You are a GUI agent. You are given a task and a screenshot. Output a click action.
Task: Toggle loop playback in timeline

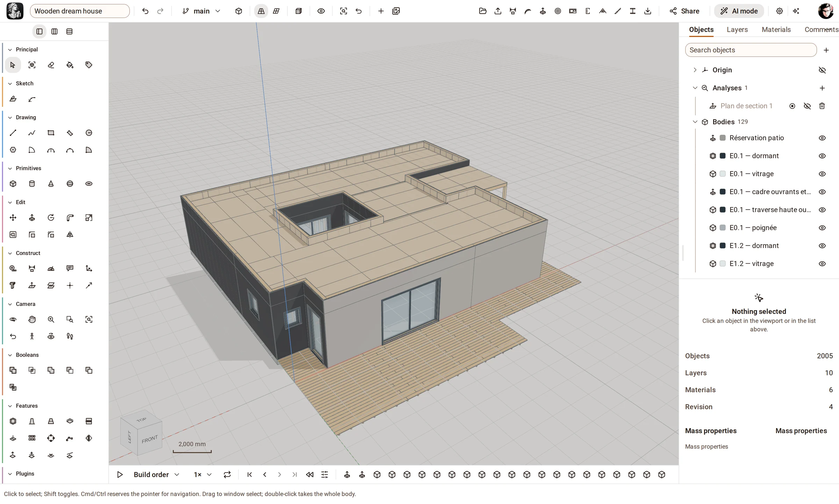point(227,475)
